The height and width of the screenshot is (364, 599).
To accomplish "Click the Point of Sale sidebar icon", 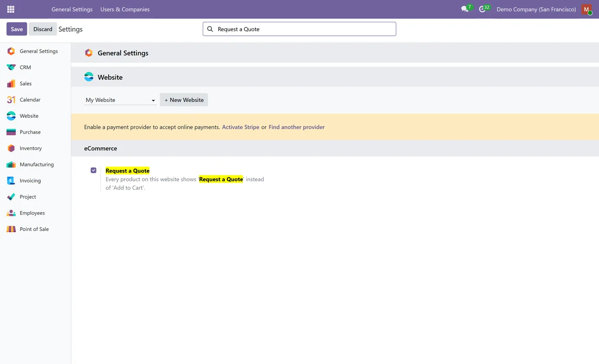I will [x=11, y=229].
